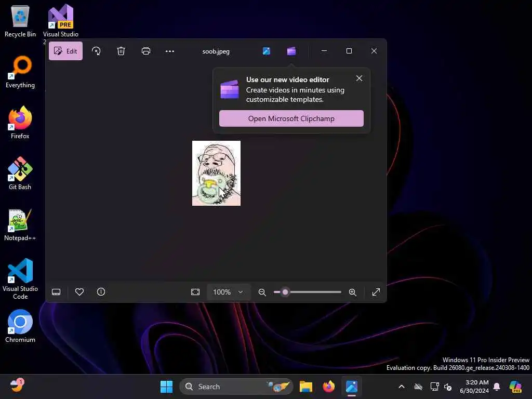Print the image via printer icon
532x399 pixels.
pos(146,51)
